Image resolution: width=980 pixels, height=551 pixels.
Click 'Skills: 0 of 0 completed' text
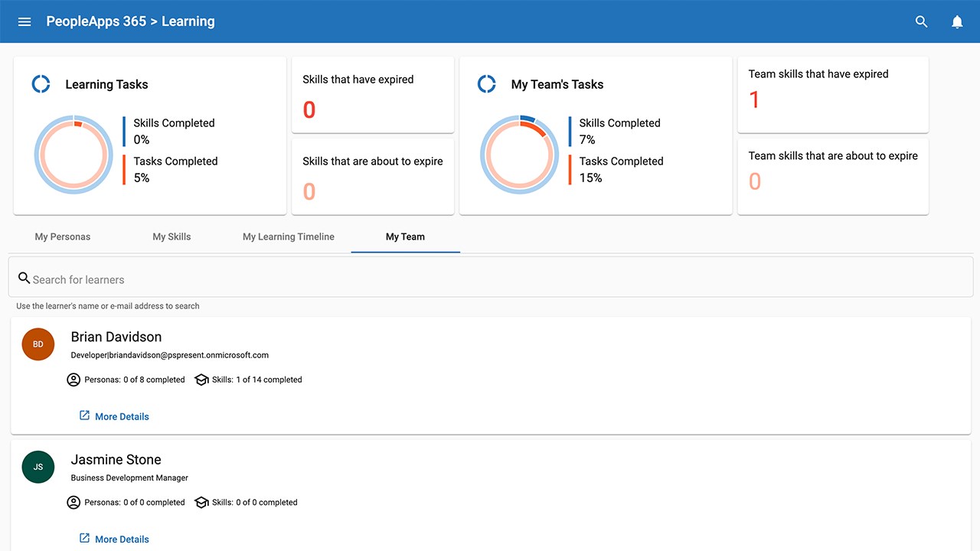254,502
